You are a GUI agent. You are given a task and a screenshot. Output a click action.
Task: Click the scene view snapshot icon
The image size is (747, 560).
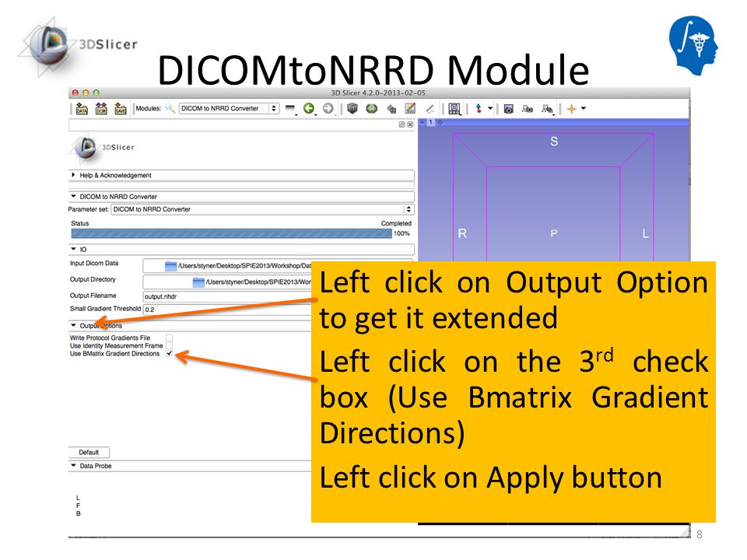[528, 109]
